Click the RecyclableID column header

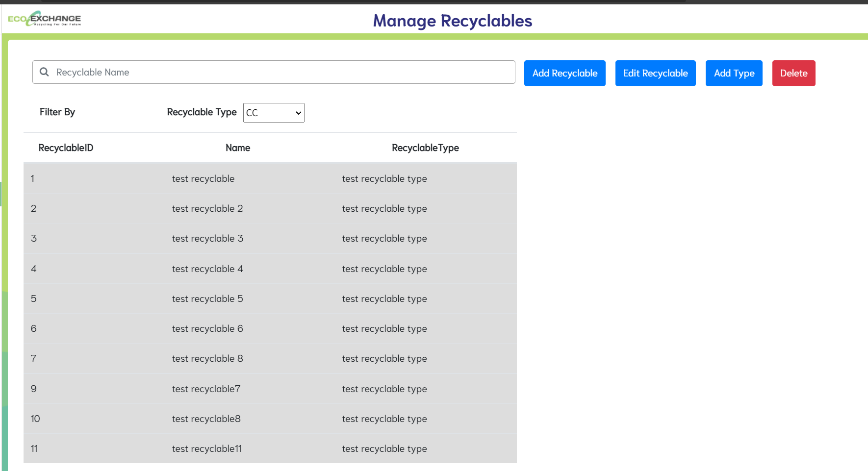[66, 148]
